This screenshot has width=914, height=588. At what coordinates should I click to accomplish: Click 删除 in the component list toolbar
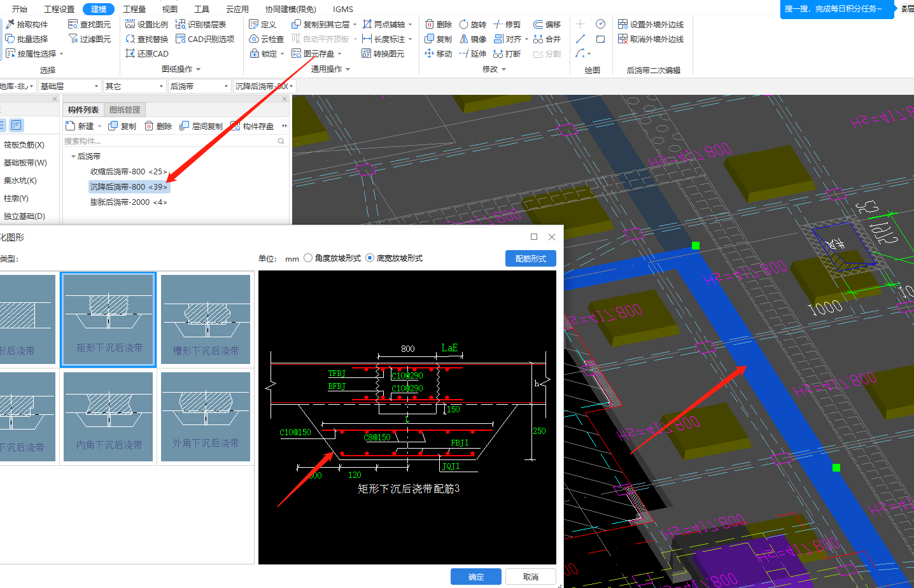(x=158, y=126)
